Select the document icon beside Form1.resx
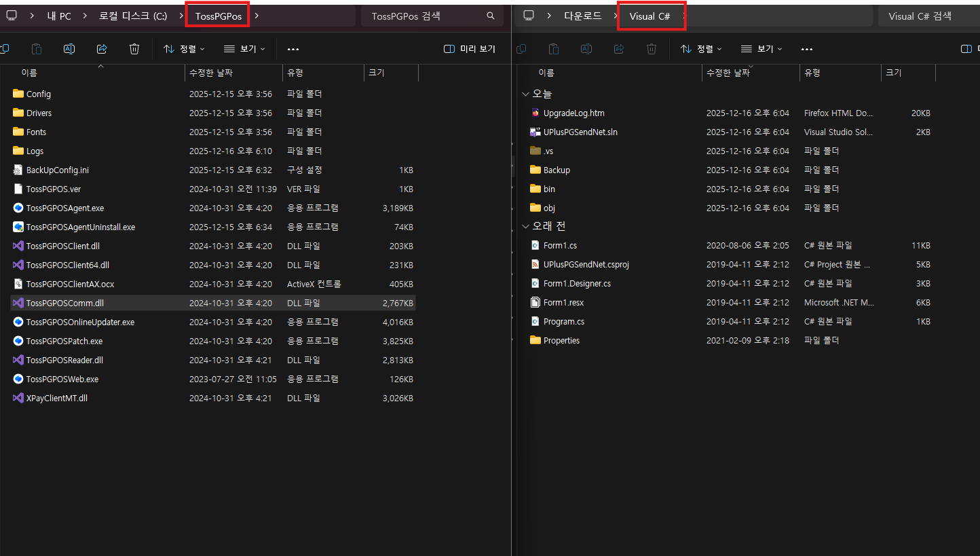 (535, 302)
